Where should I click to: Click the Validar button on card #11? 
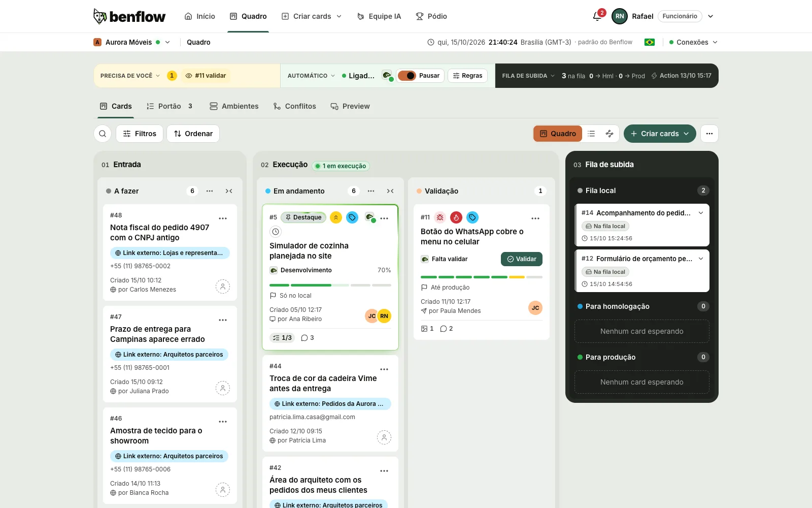(522, 259)
